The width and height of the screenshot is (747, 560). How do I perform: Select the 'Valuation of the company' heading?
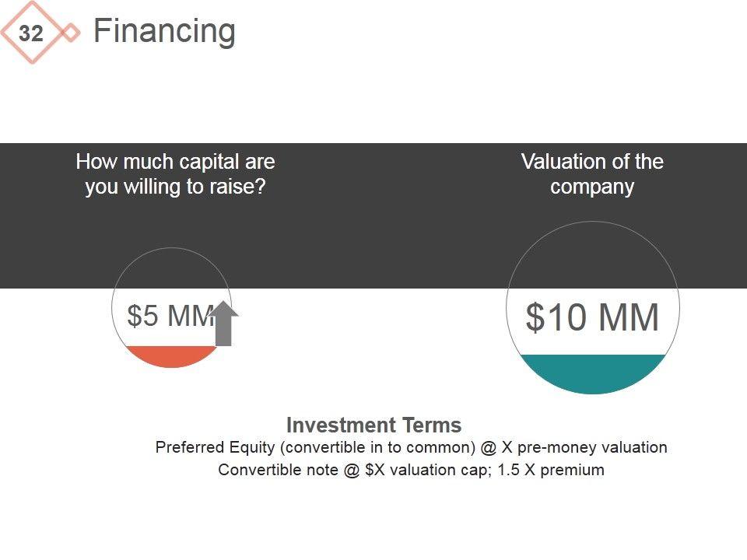click(592, 174)
